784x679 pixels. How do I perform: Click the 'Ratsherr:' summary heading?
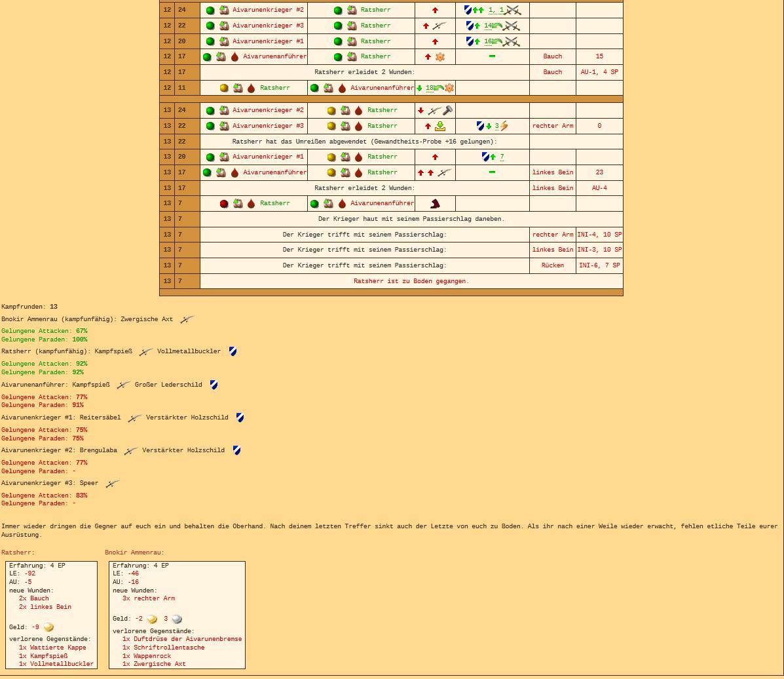click(x=18, y=553)
